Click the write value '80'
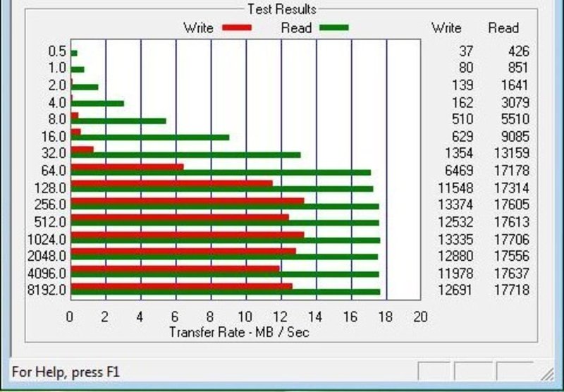 coord(466,68)
